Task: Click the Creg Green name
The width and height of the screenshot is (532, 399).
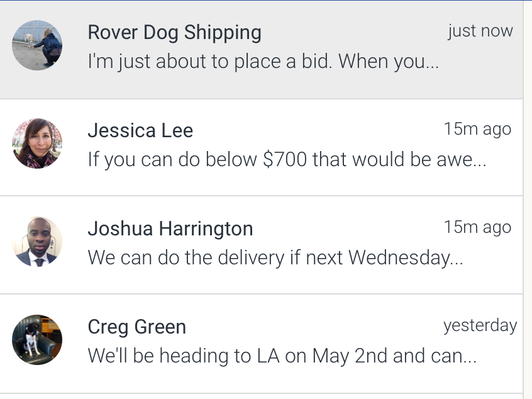Action: click(x=136, y=327)
